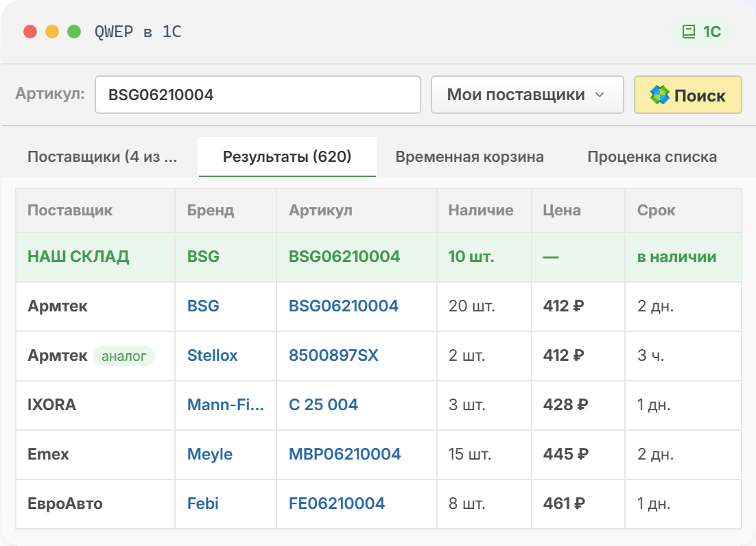756x546 pixels.
Task: Open article link FE06210004
Action: pyautogui.click(x=337, y=503)
